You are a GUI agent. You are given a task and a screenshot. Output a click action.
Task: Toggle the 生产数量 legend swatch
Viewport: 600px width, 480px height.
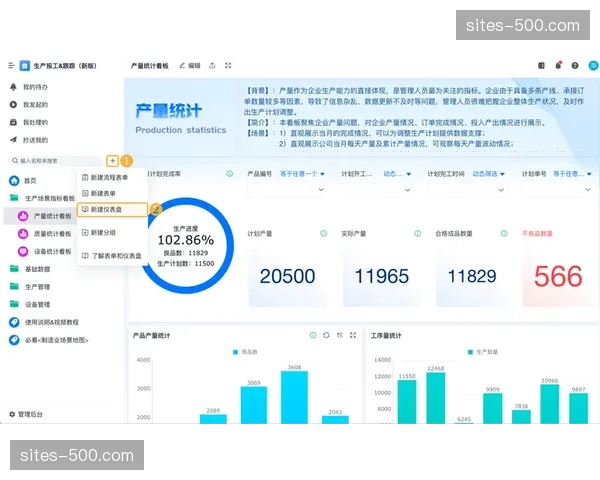click(x=471, y=352)
